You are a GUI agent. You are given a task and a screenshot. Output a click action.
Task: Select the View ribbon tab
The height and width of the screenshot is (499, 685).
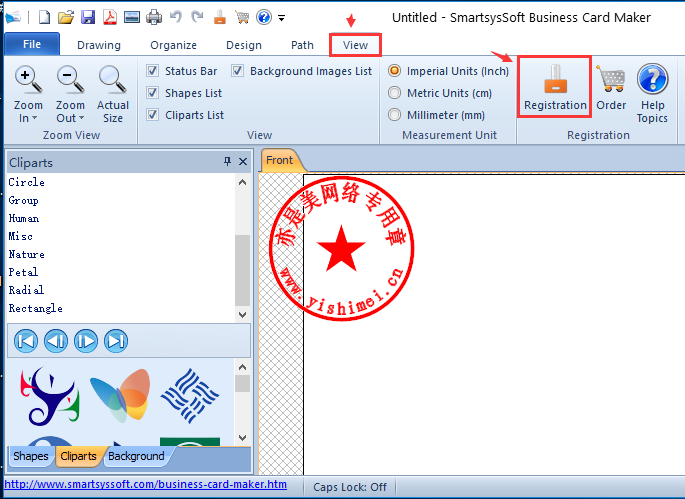(x=355, y=45)
